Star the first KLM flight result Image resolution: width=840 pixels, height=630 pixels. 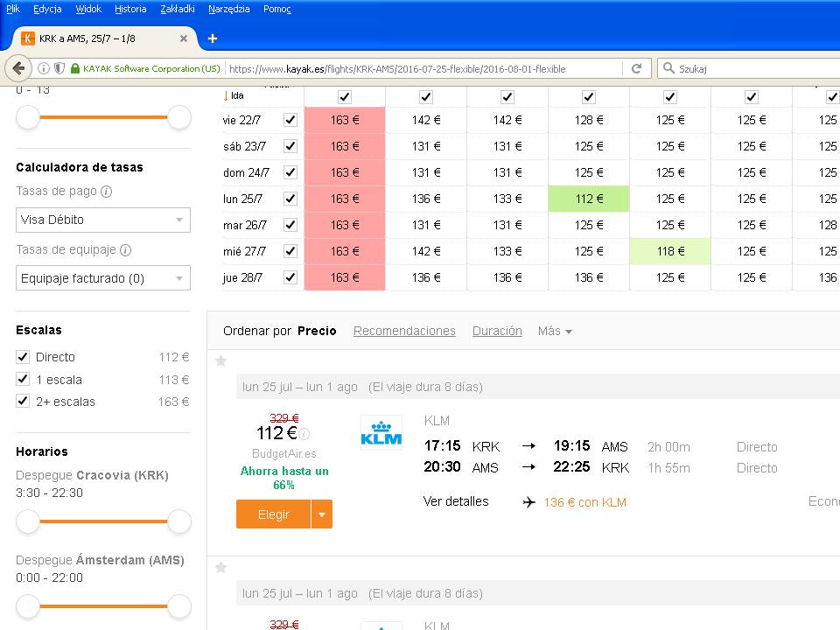[220, 361]
